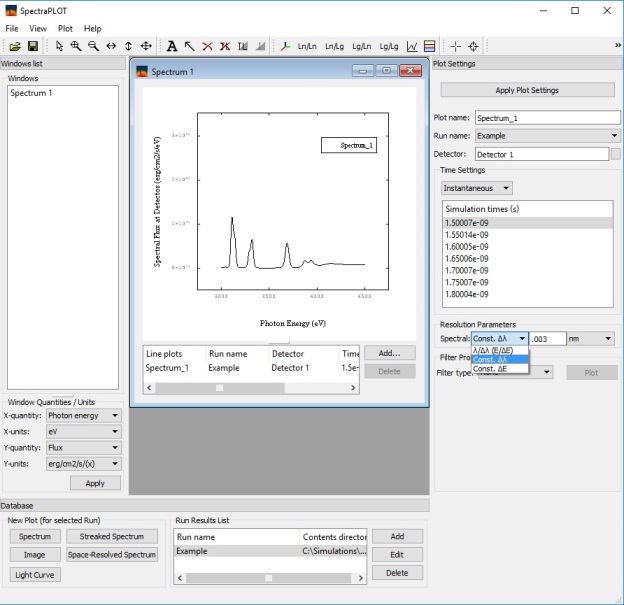Screen dimensions: 624x605
Task: Select the pointer arrow tool
Action: (x=59, y=46)
